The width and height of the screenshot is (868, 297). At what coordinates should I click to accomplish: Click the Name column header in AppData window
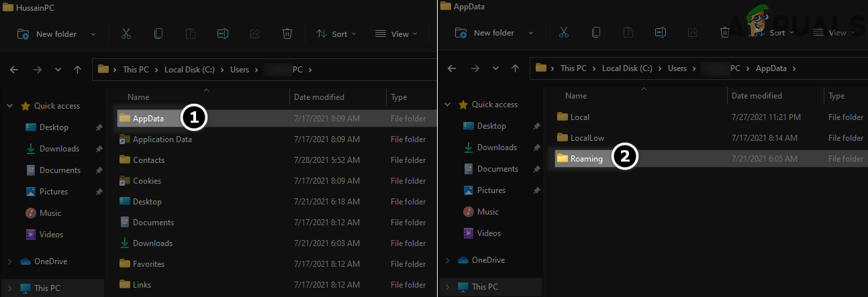576,96
